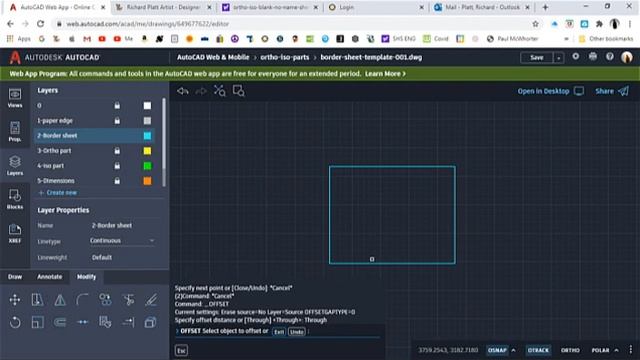Open the AutoCAD settings gear
This screenshot has width=640, height=360.
[x=576, y=57]
